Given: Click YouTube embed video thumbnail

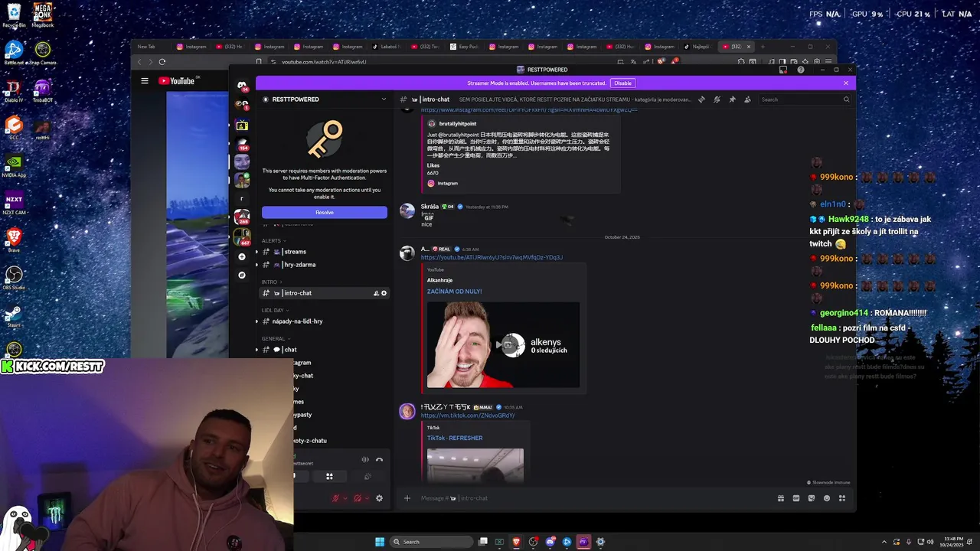Looking at the screenshot, I should 503,345.
